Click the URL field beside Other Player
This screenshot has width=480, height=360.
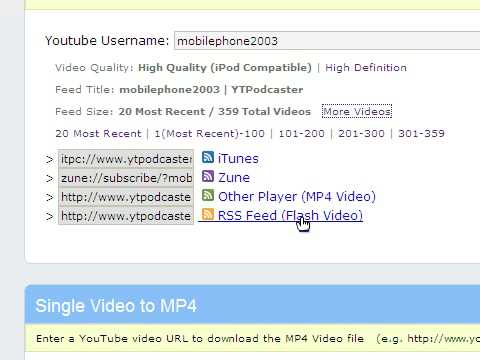pos(126,197)
